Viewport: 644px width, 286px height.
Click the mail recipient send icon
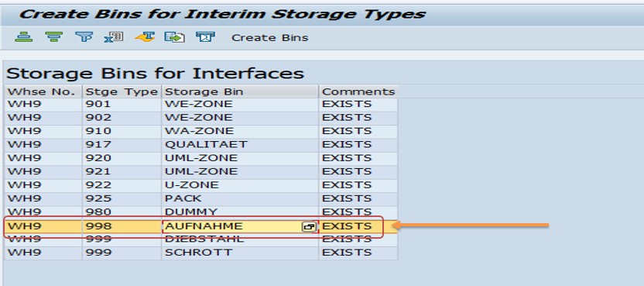[x=205, y=37]
